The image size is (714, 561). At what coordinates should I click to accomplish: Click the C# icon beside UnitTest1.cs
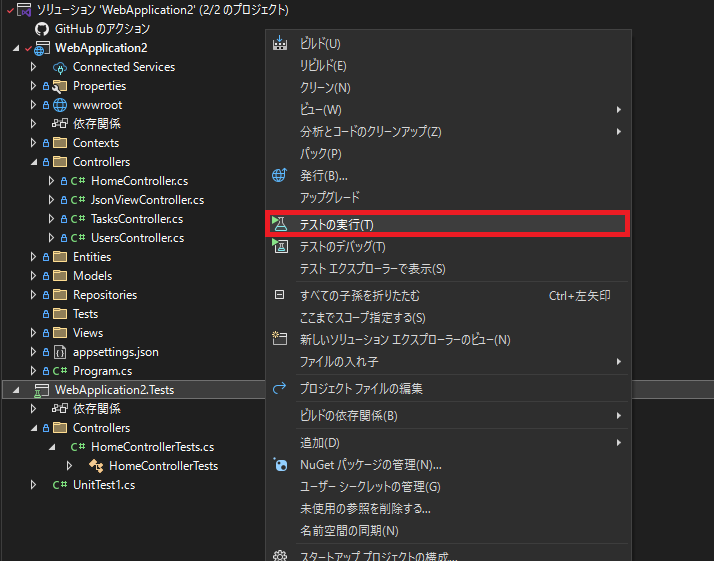click(x=60, y=485)
